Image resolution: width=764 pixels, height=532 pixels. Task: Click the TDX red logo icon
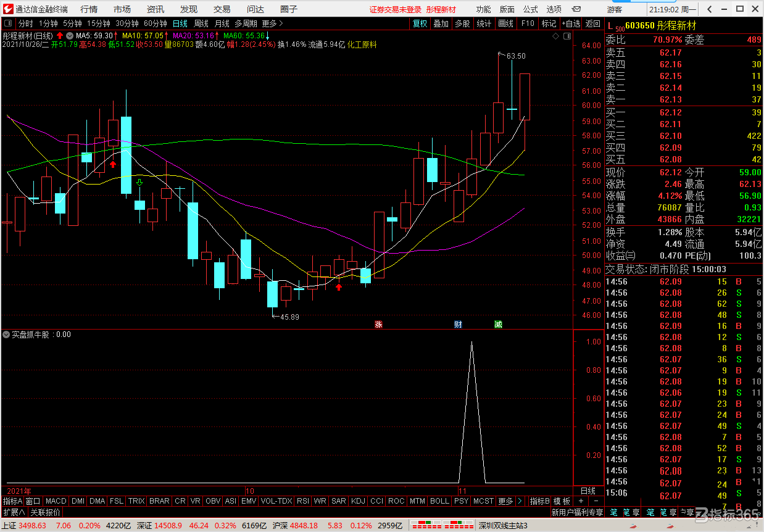[x=7, y=9]
